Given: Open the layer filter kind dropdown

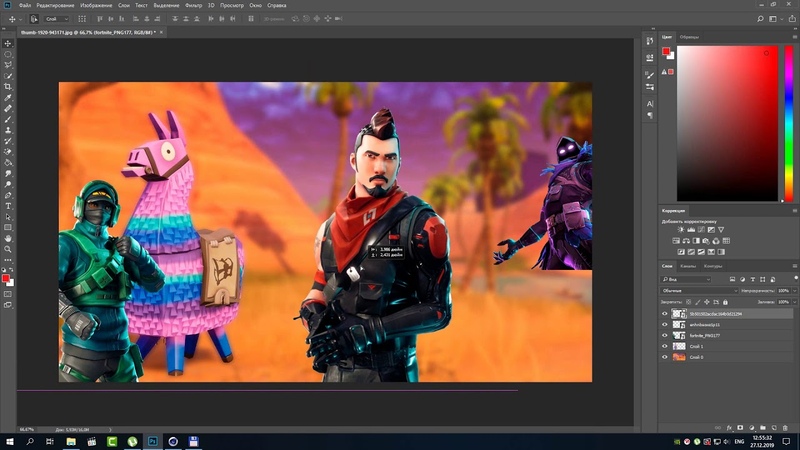Looking at the screenshot, I should coord(685,280).
